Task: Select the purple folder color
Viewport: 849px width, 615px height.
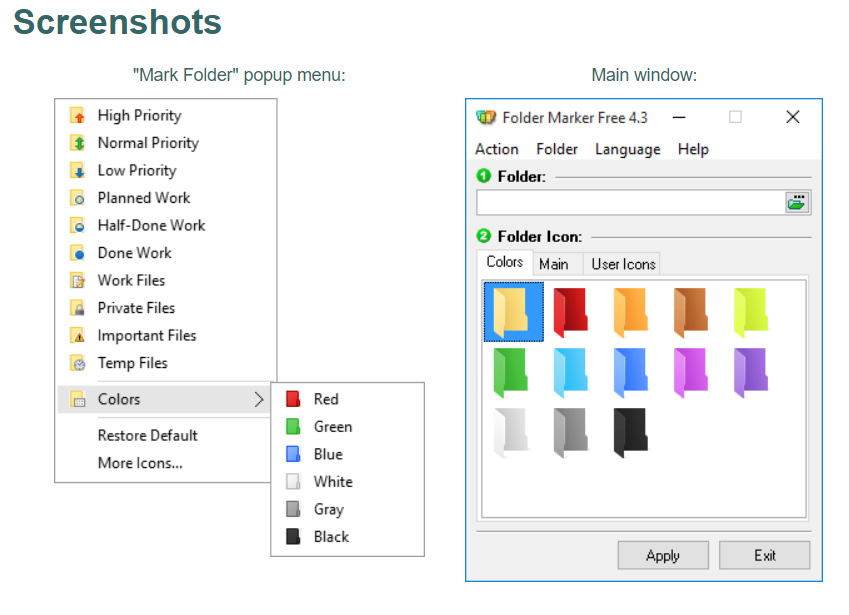Action: 752,371
